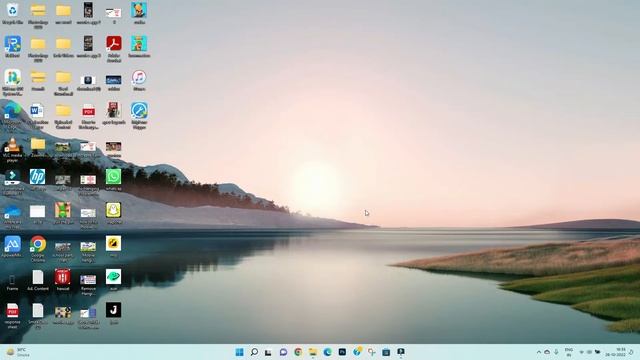Open the WhatsApp desktop shortcut

pyautogui.click(x=113, y=180)
